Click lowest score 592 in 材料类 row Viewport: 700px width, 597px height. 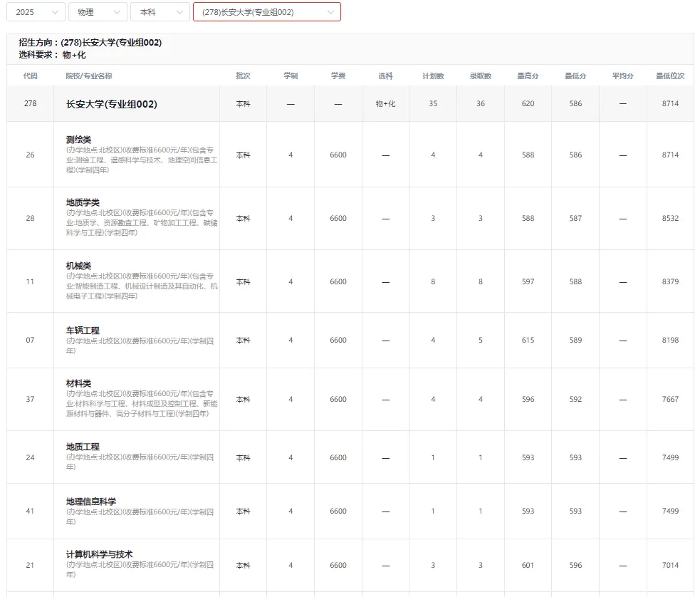pyautogui.click(x=575, y=399)
